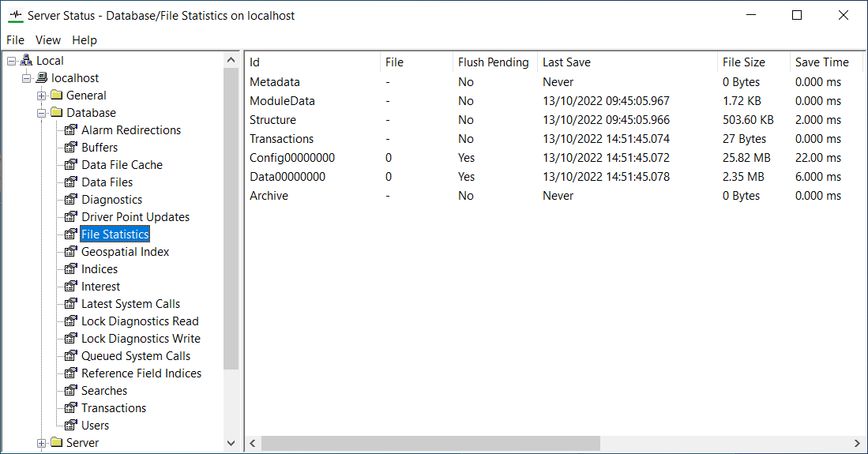
Task: Click the Buffers item icon
Action: coord(71,148)
